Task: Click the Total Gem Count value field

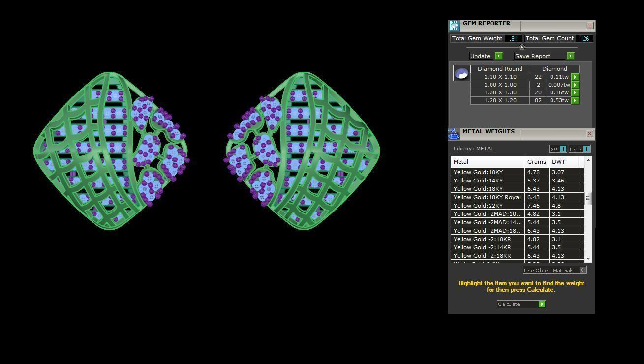Action: click(x=584, y=38)
